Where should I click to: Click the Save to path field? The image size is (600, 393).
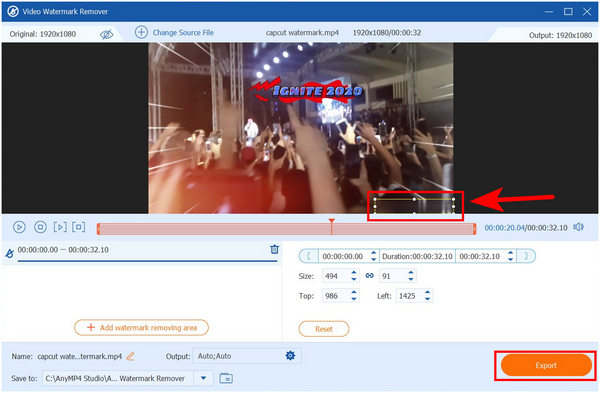[118, 378]
